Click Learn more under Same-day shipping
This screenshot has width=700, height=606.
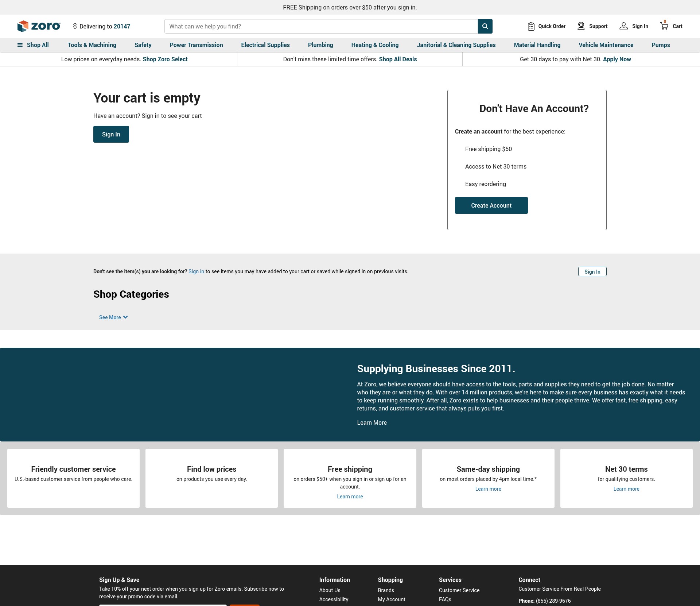tap(488, 489)
